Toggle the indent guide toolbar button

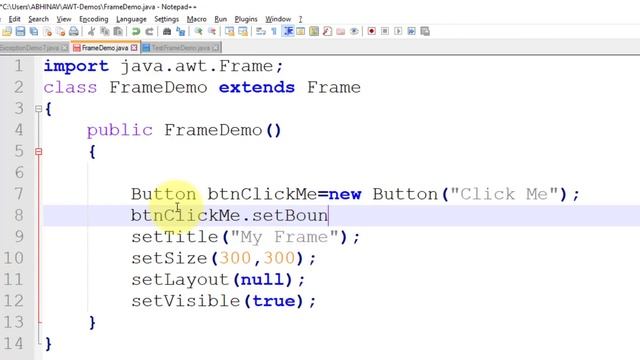coord(288,31)
